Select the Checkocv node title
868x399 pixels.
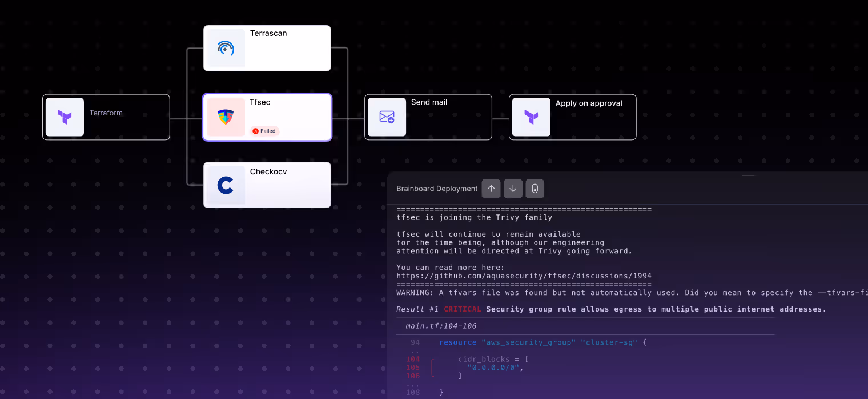click(x=268, y=171)
